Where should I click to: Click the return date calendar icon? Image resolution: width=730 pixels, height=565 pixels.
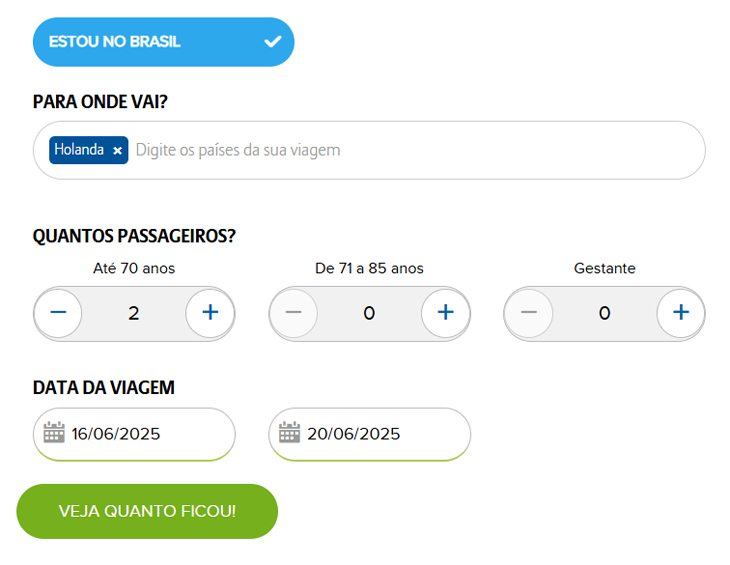(289, 433)
